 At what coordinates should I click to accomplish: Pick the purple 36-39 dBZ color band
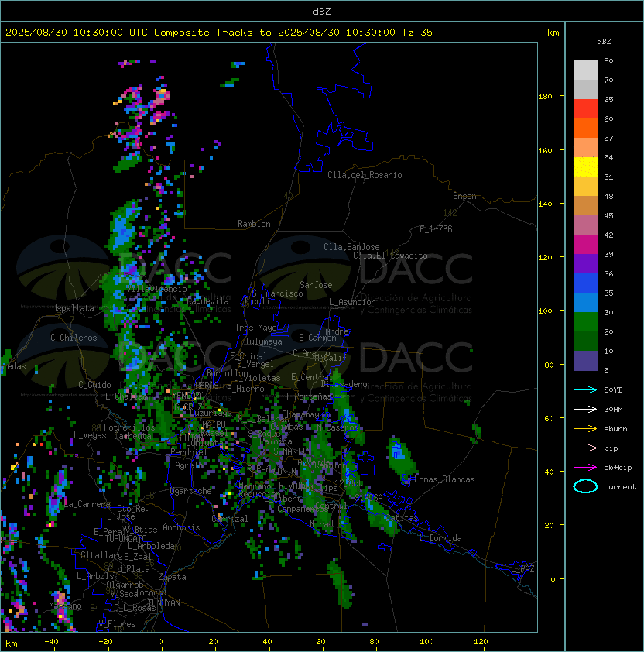(585, 264)
